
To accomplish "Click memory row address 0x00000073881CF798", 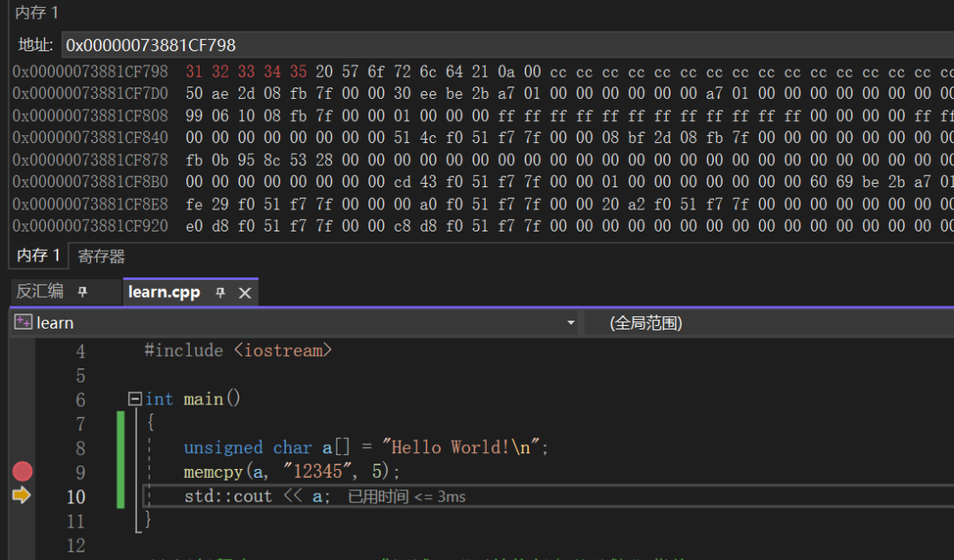I will coord(90,72).
